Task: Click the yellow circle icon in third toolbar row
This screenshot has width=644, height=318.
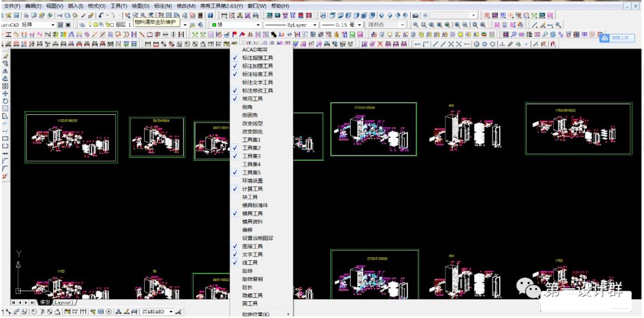Action: point(460,35)
